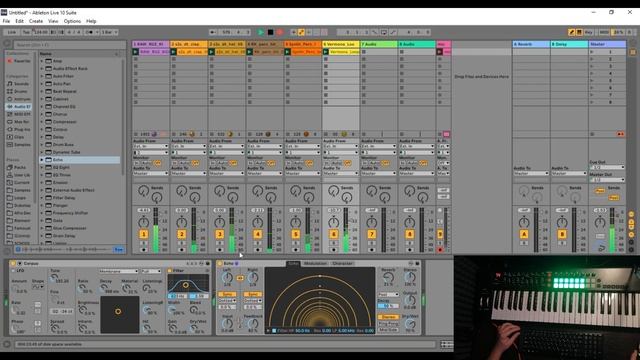Click the metronome button in the control bar

pos(90,32)
